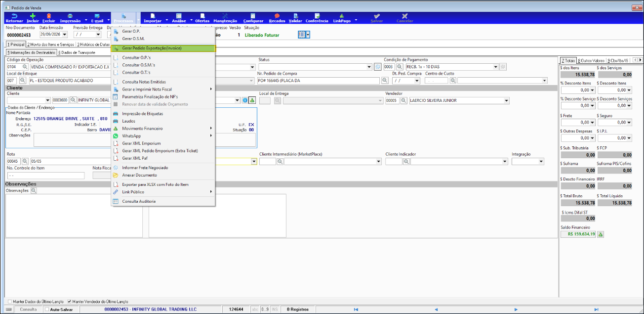The height and width of the screenshot is (314, 644).
Task: Uncheck Manter Vendedor do Último Lançto
Action: (69, 301)
